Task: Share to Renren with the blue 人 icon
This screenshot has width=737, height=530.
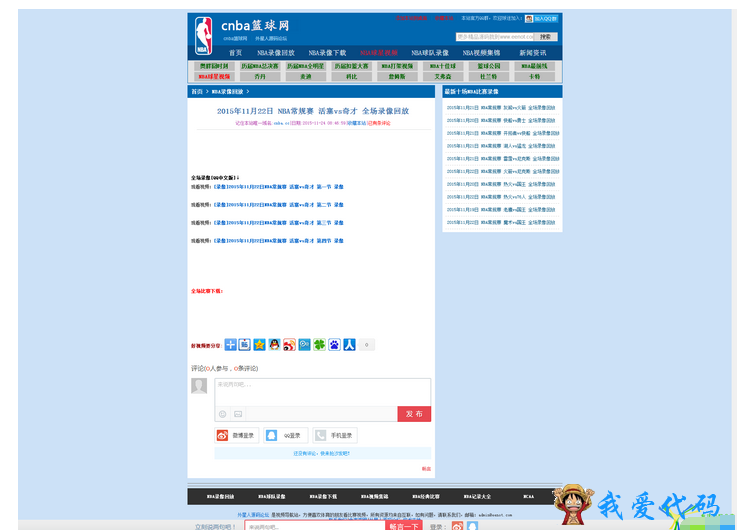Action: tap(350, 344)
